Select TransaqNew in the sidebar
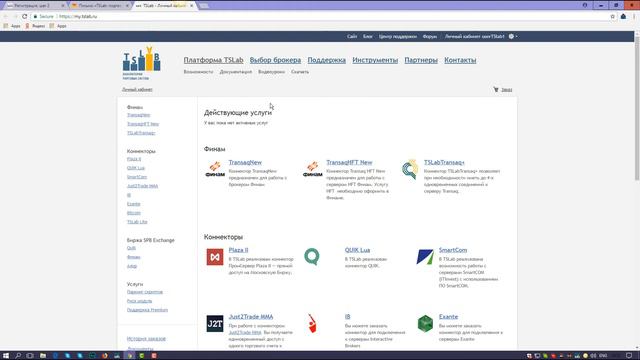 tap(138, 115)
